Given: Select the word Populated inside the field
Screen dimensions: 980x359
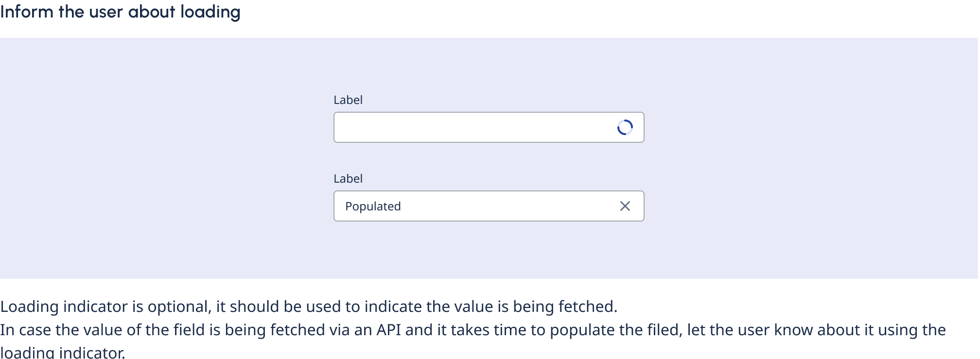Looking at the screenshot, I should (x=373, y=206).
